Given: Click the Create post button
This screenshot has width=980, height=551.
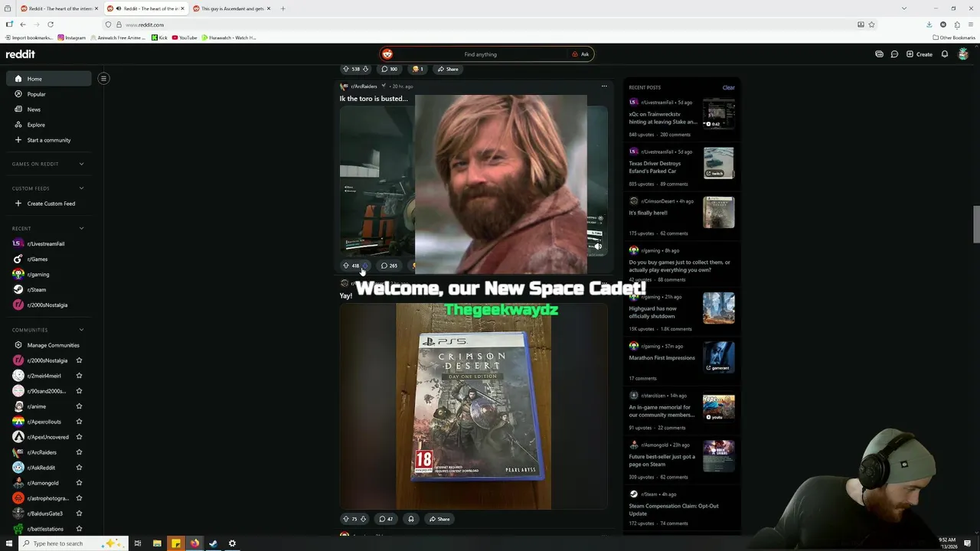Looking at the screenshot, I should (919, 54).
